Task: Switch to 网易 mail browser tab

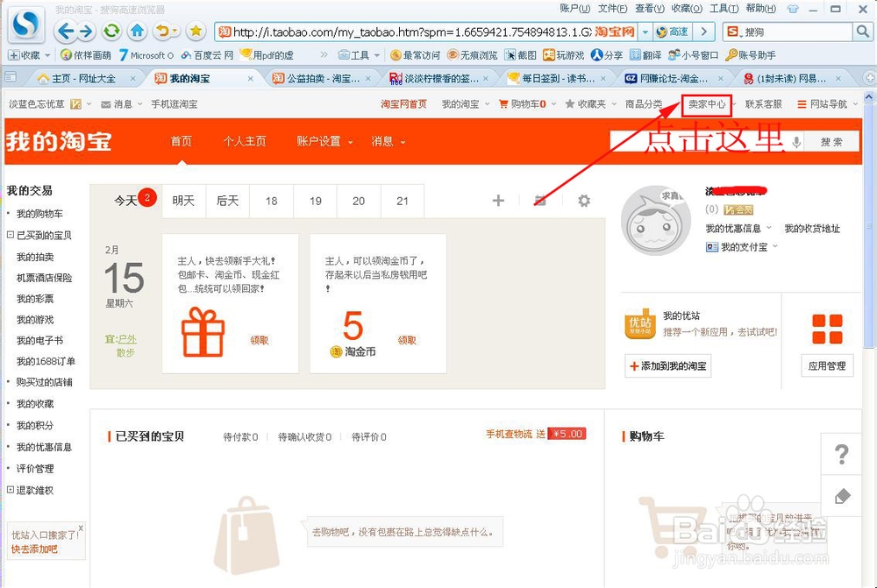Action: click(793, 78)
